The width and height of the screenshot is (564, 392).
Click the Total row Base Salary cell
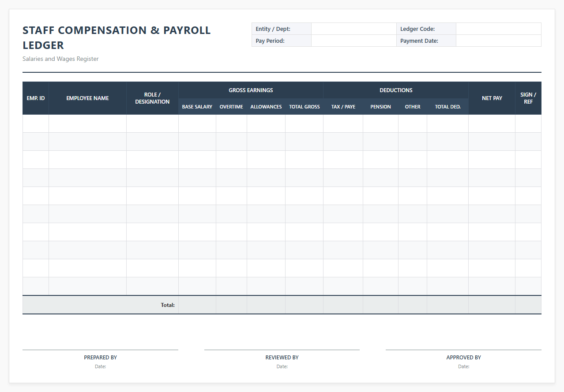(x=197, y=305)
